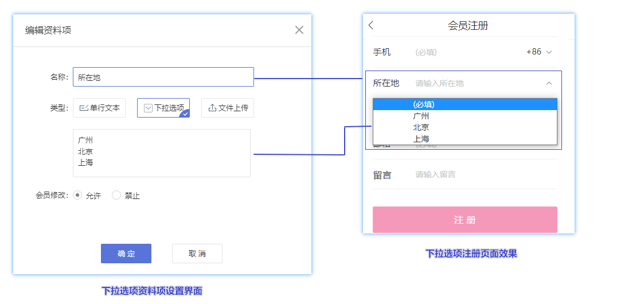Click the pencil icon in 单行文本
644x304 pixels.
[x=83, y=108]
